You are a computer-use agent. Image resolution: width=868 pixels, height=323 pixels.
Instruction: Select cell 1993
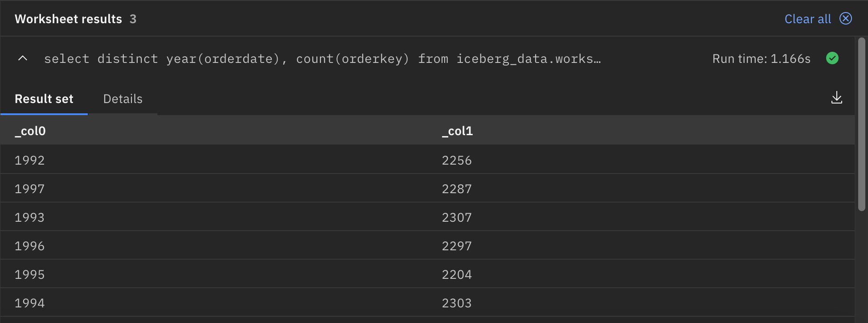(30, 217)
